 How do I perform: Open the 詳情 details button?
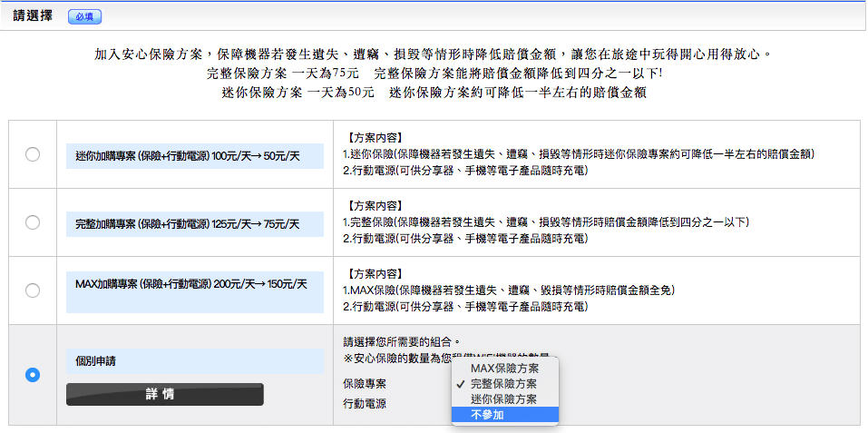[x=165, y=394]
